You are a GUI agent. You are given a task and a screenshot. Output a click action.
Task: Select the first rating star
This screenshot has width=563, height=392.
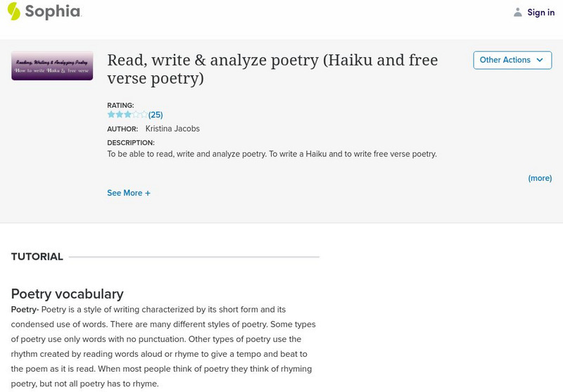[111, 114]
